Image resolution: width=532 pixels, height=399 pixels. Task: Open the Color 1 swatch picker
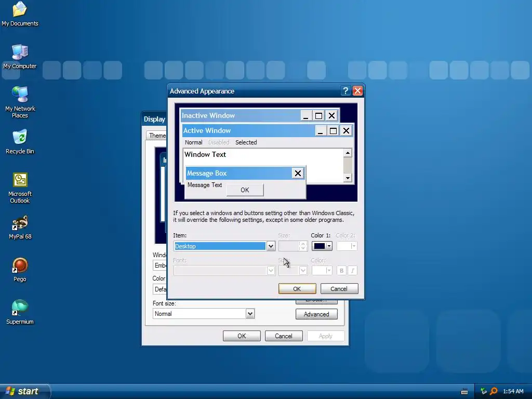[x=322, y=246]
